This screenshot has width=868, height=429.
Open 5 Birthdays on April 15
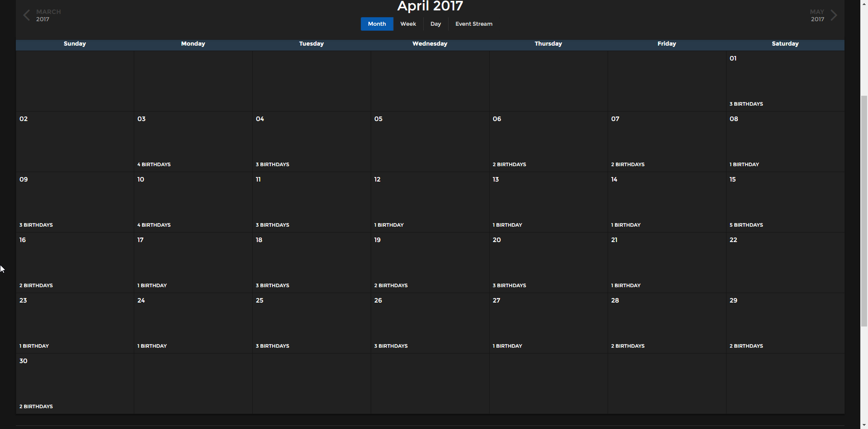(x=746, y=225)
